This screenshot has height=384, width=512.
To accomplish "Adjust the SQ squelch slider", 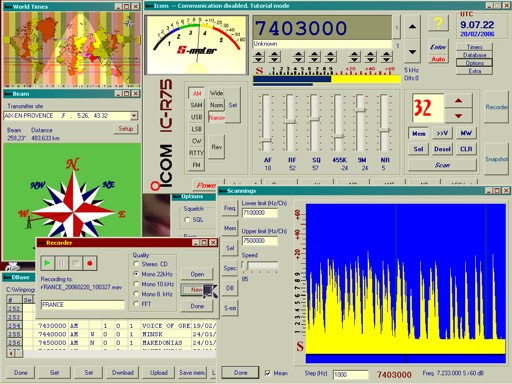I will pos(314,119).
